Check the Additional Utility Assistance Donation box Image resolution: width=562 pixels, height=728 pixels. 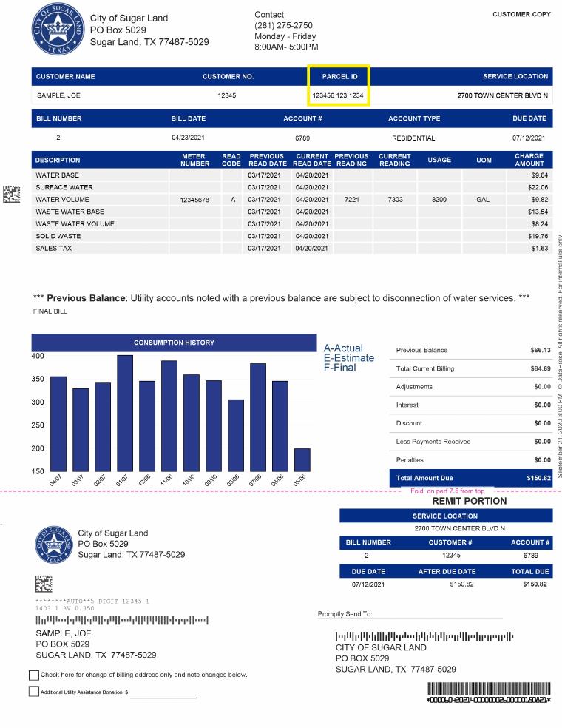coord(33,691)
